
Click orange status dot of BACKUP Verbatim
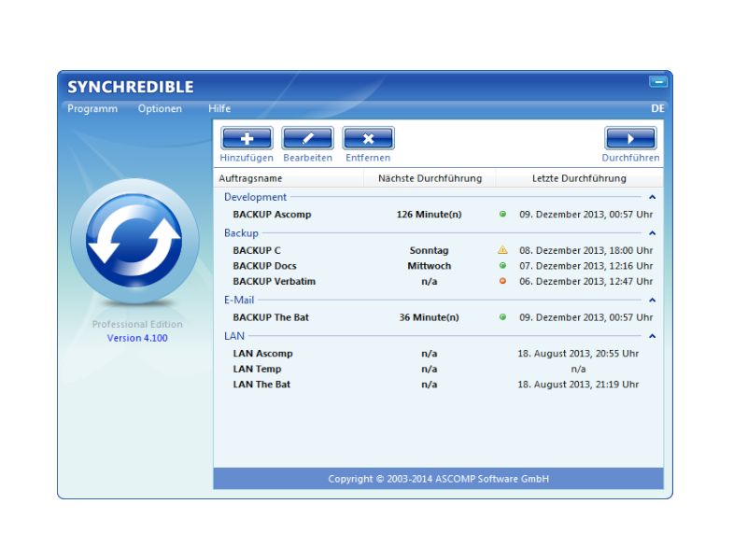[x=502, y=281]
